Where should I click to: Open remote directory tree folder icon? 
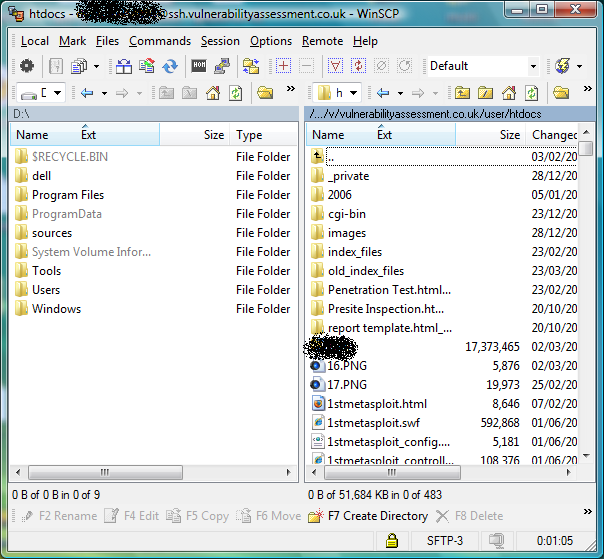[x=561, y=93]
